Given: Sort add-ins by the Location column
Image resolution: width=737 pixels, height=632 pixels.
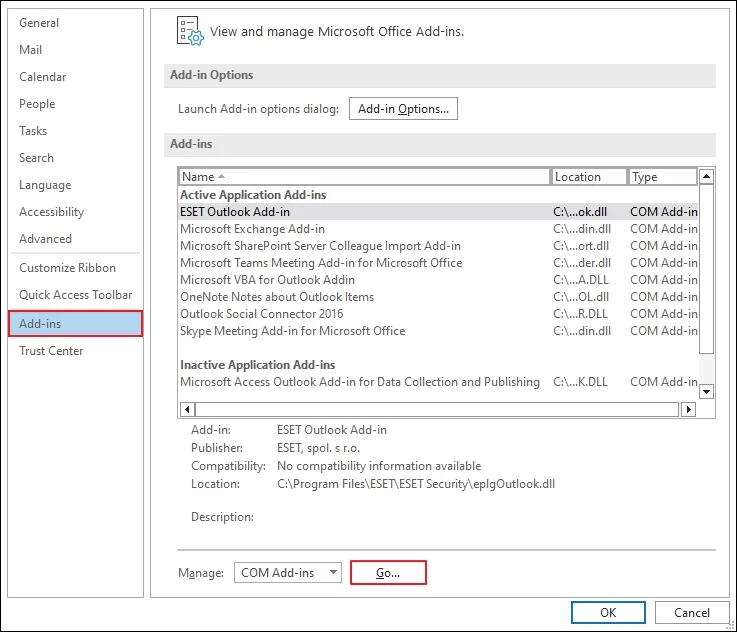Looking at the screenshot, I should (589, 177).
